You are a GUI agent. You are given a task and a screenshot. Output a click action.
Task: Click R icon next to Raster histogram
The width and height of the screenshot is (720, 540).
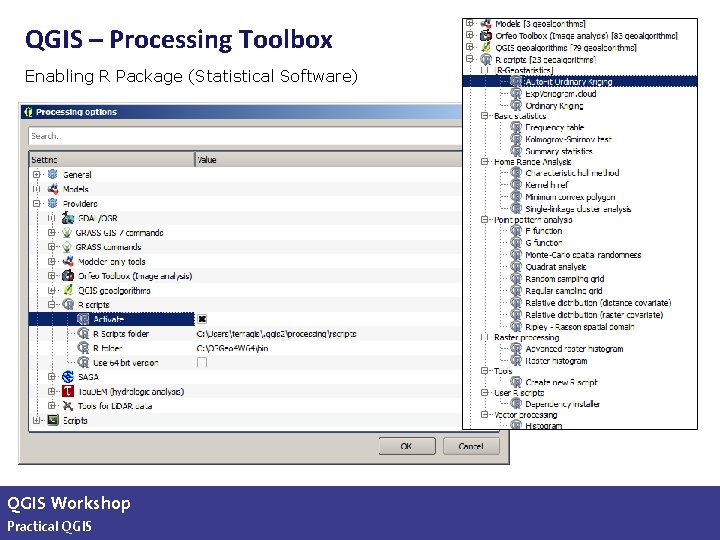(516, 360)
